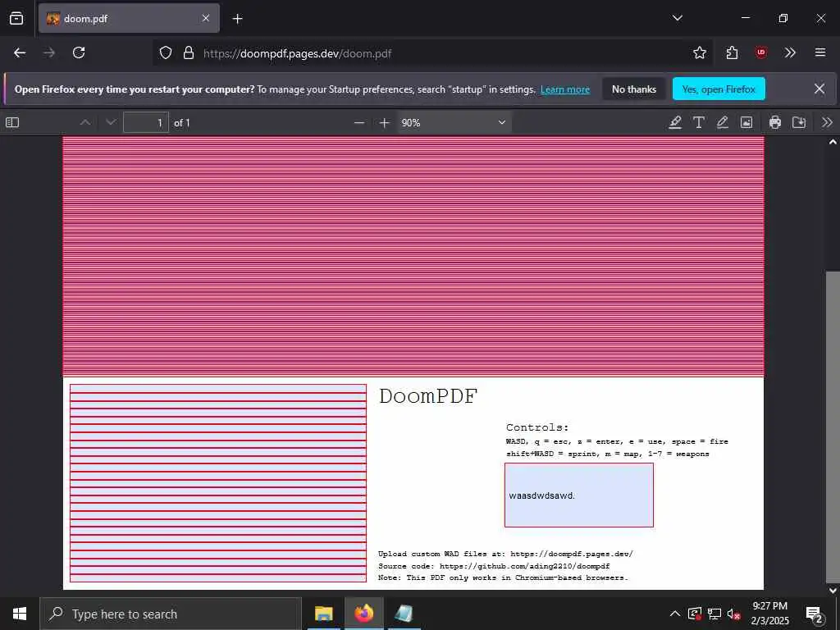Click the security tray icon with red badge
The image size is (840, 630).
695,614
